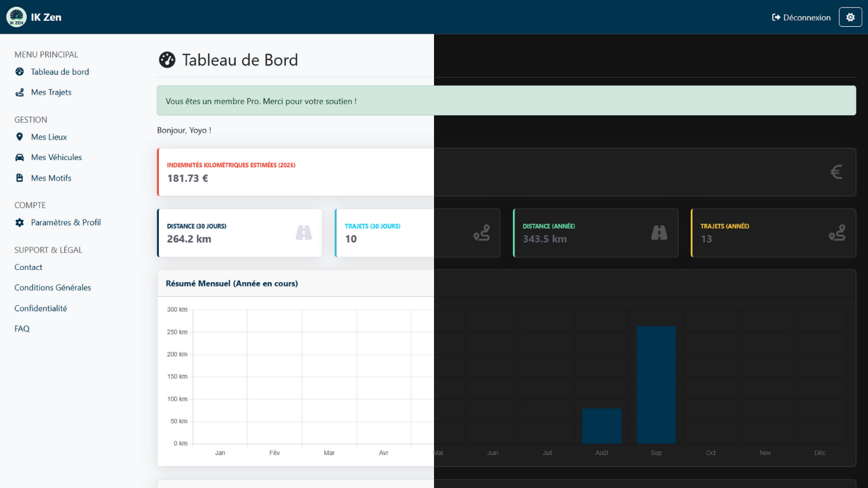The height and width of the screenshot is (488, 868).
Task: Click the 300 km axis label
Action: point(177,309)
